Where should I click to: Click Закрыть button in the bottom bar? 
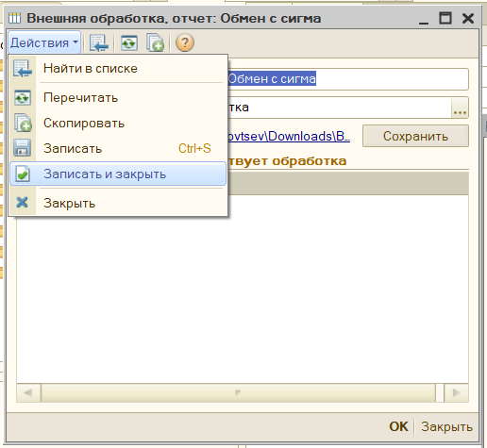point(446,426)
